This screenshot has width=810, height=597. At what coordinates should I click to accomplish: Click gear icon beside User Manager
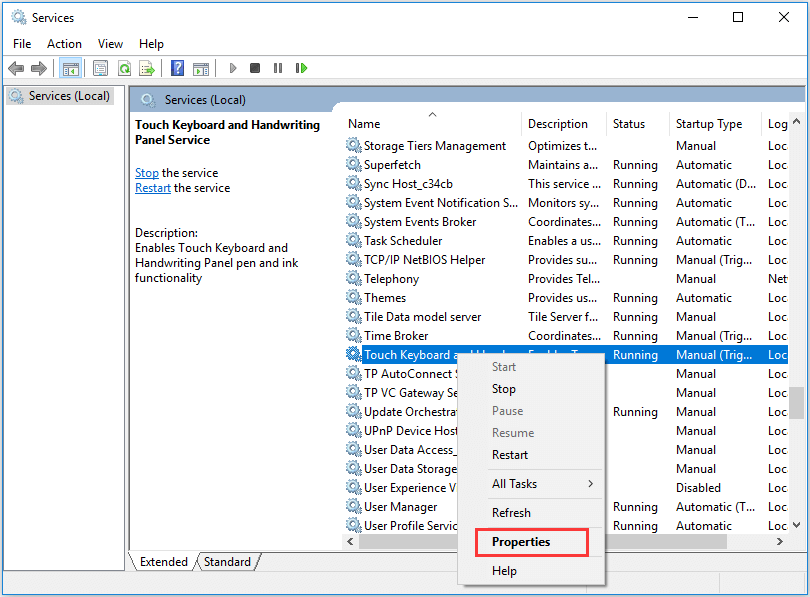(x=353, y=507)
